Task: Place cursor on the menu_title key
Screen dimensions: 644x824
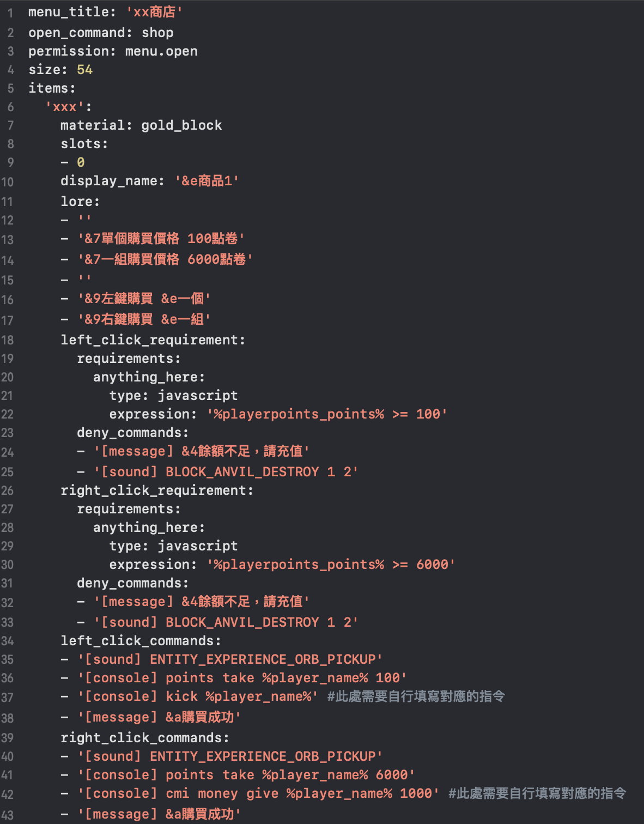Action: tap(68, 12)
